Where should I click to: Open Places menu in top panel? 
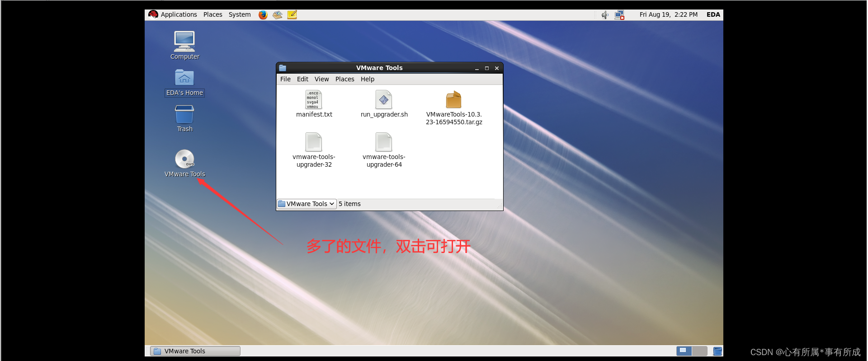[x=212, y=14]
